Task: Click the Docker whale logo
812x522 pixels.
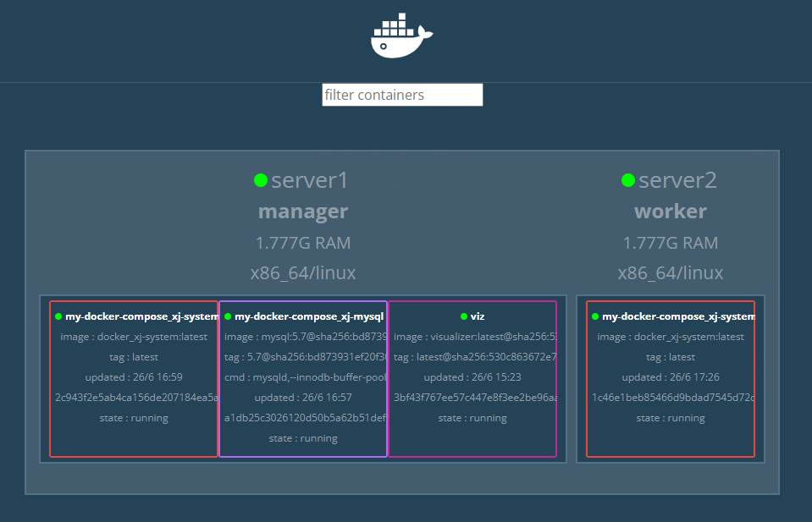Action: [402, 37]
